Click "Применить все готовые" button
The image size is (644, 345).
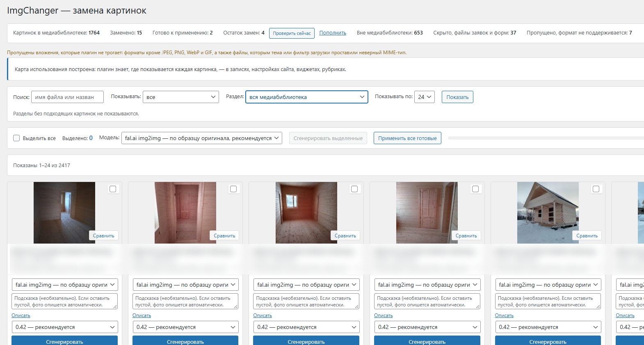pos(407,138)
